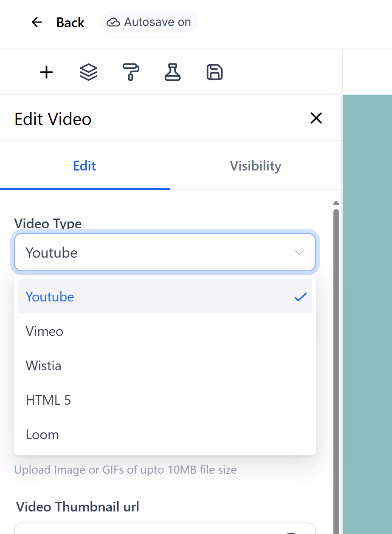Open the layers panel icon
The image size is (392, 534).
[88, 72]
